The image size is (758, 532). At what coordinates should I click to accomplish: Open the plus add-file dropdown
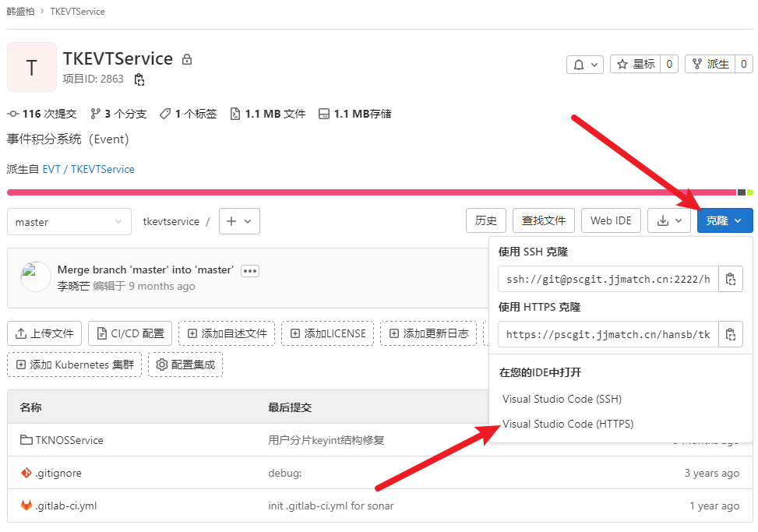tap(239, 221)
